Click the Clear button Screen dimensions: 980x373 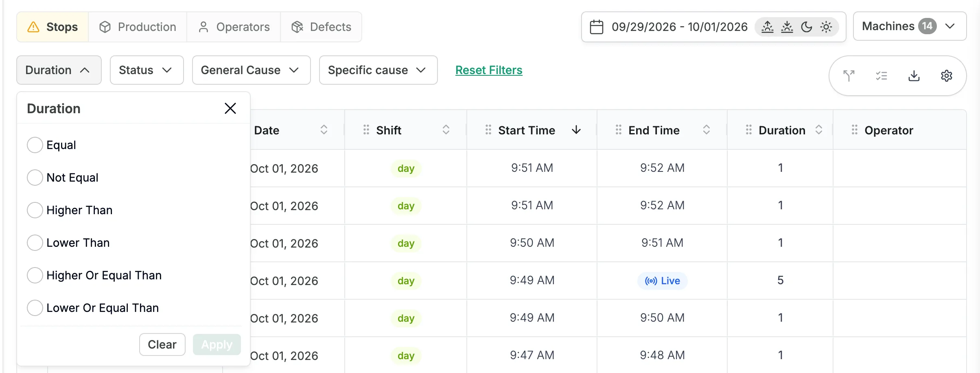[162, 344]
